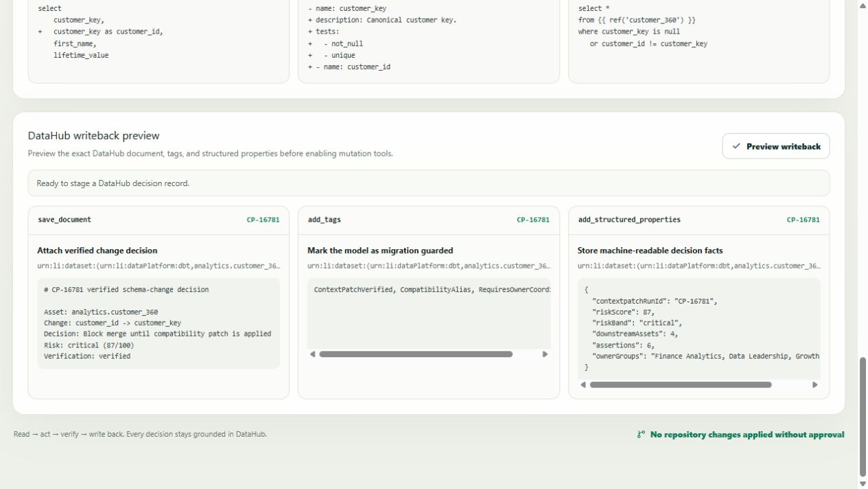Click 'Store machine-readable decision facts' title
868x489 pixels.
(x=650, y=251)
